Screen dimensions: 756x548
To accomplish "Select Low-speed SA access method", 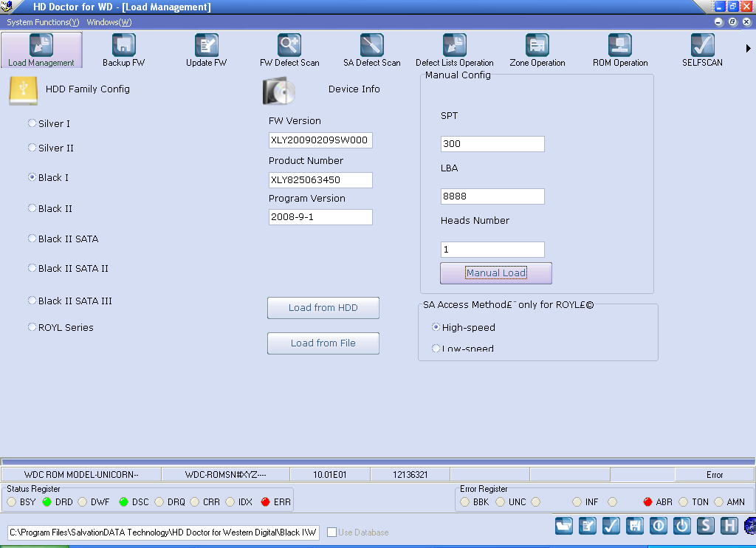I will [436, 349].
